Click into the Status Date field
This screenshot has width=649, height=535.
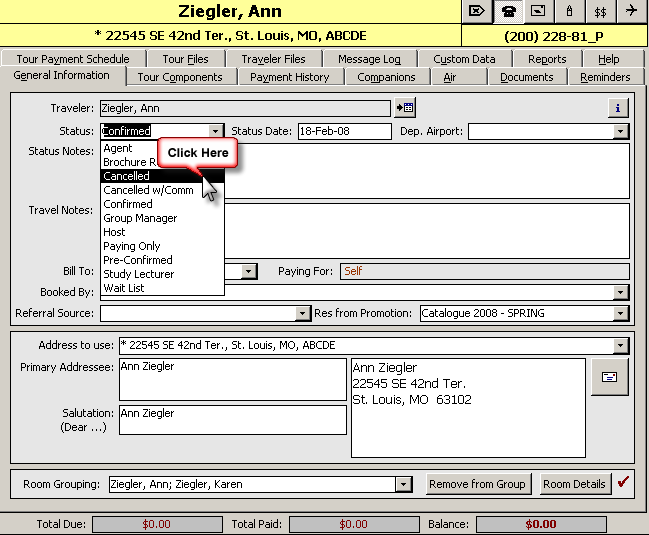(x=343, y=131)
